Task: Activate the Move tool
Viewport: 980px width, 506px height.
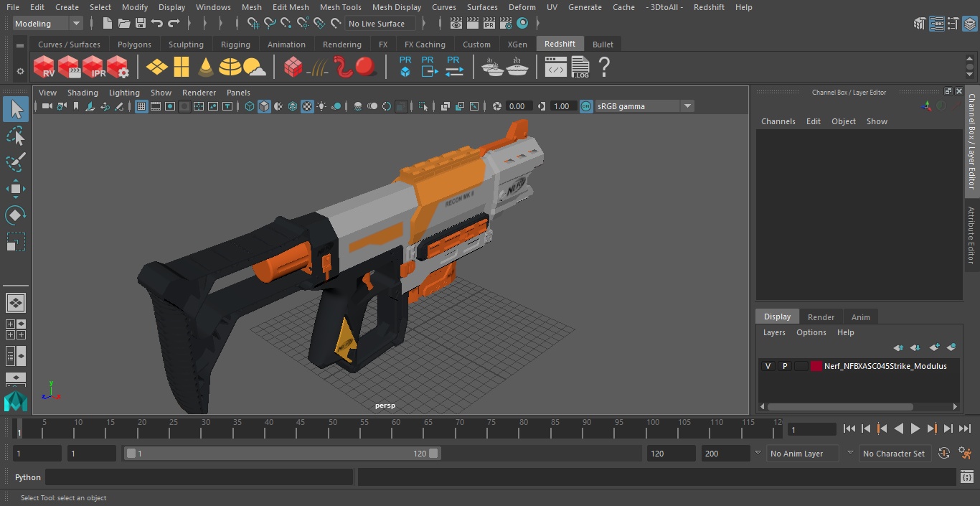Action: point(16,189)
